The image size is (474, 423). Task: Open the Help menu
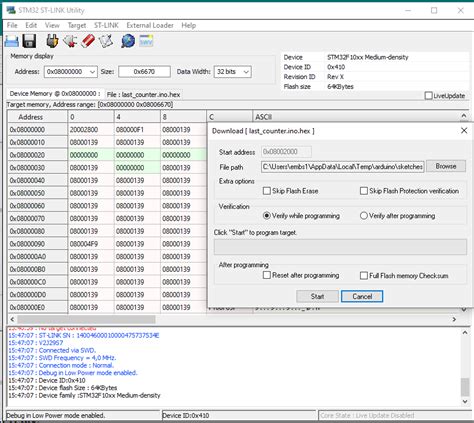(x=189, y=25)
